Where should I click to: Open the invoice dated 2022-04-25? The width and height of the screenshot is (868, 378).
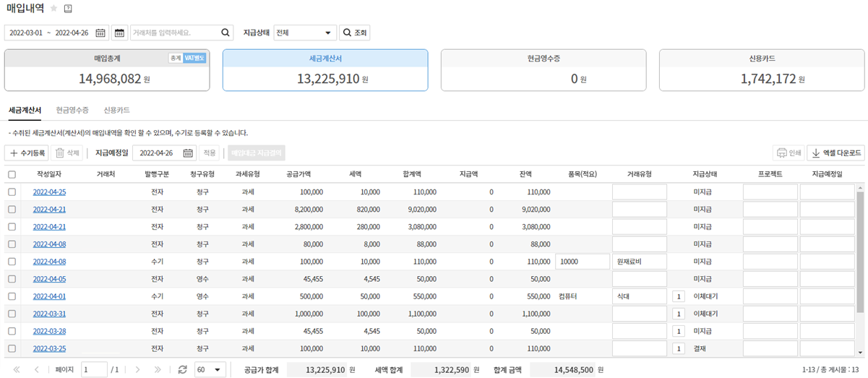pyautogui.click(x=49, y=192)
